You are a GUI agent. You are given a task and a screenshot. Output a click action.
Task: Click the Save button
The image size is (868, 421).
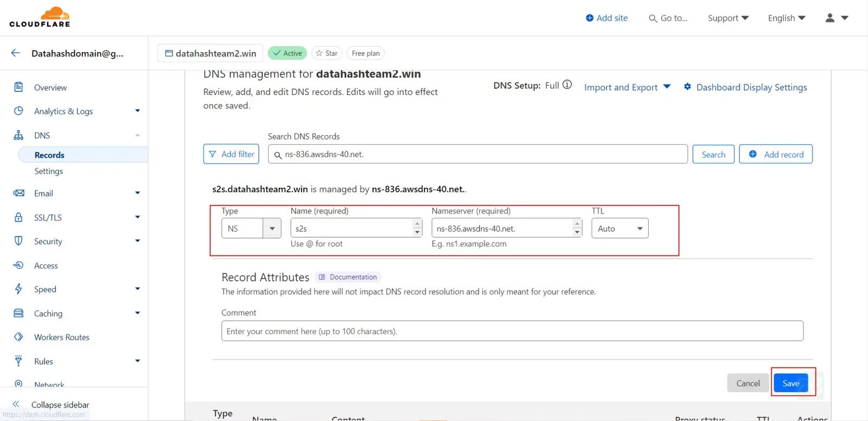[791, 383]
